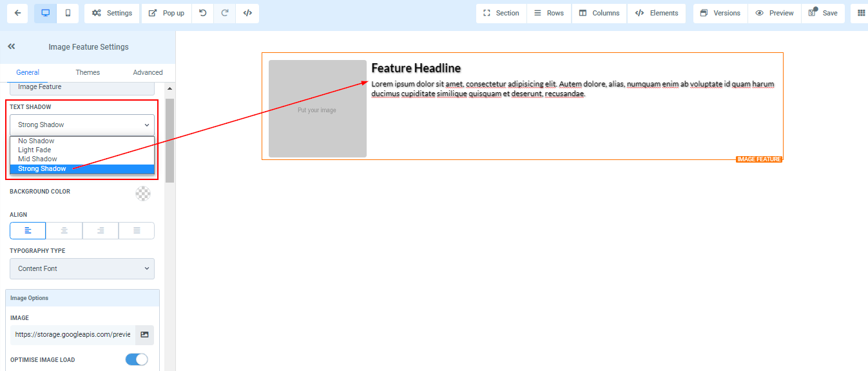
Task: Select center text alignment
Action: tap(64, 230)
